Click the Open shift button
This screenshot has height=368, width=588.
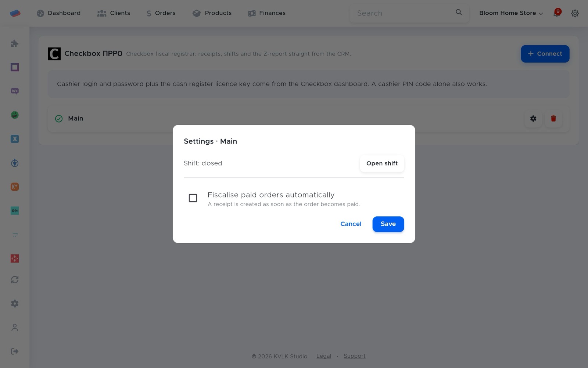coord(382,163)
